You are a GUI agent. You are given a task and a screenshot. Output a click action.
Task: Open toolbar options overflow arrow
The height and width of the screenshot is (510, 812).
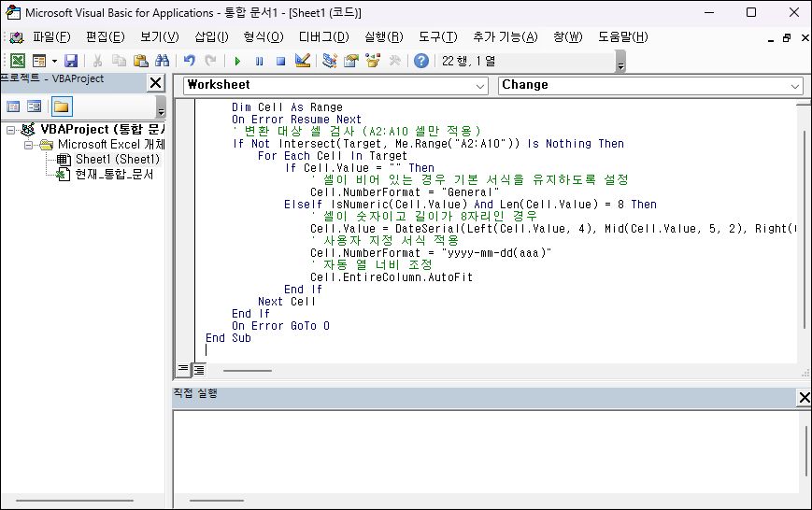(x=620, y=62)
